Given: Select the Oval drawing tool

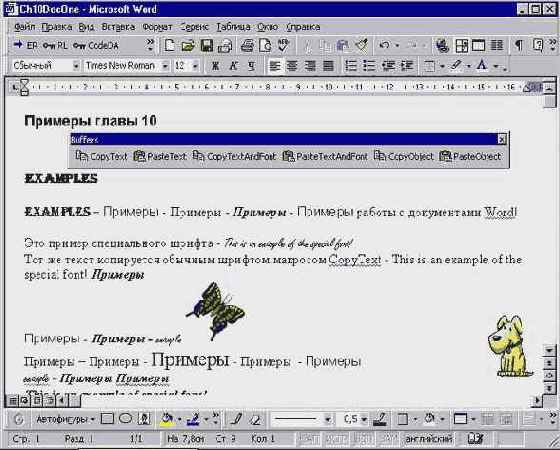Looking at the screenshot, I should [x=125, y=419].
